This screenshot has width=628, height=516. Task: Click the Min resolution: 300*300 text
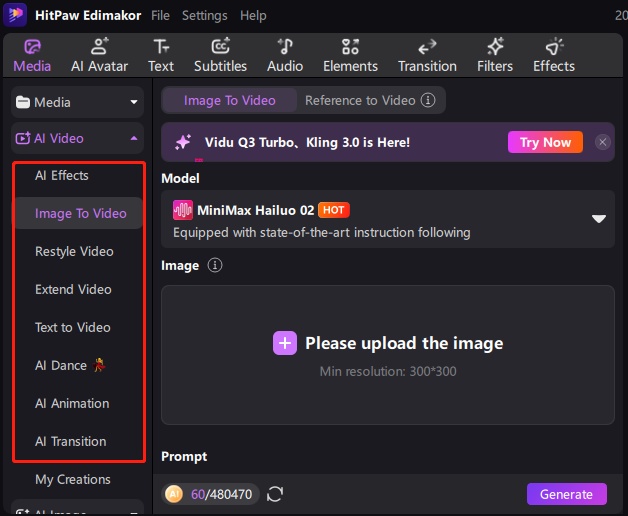(388, 371)
